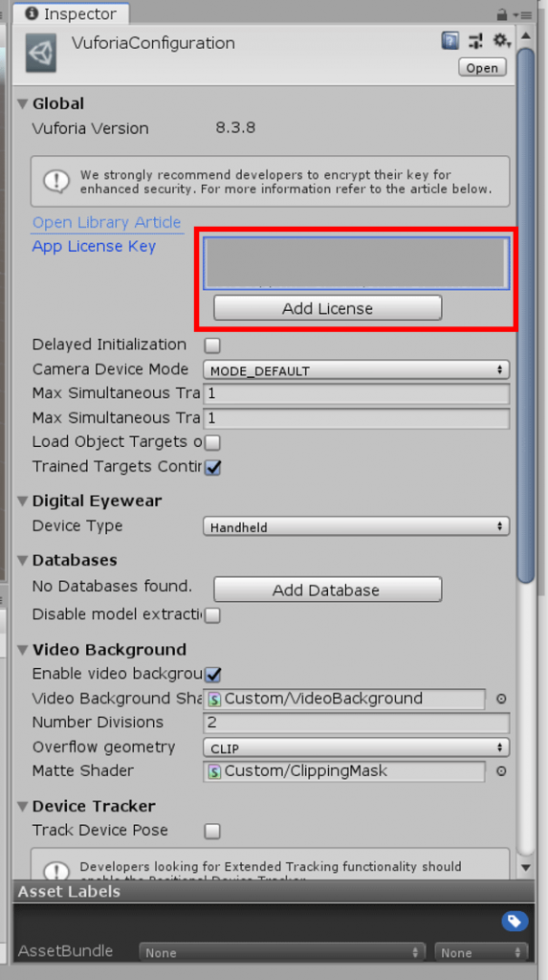This screenshot has width=548, height=980.
Task: Open Library Article link
Action: pos(106,222)
